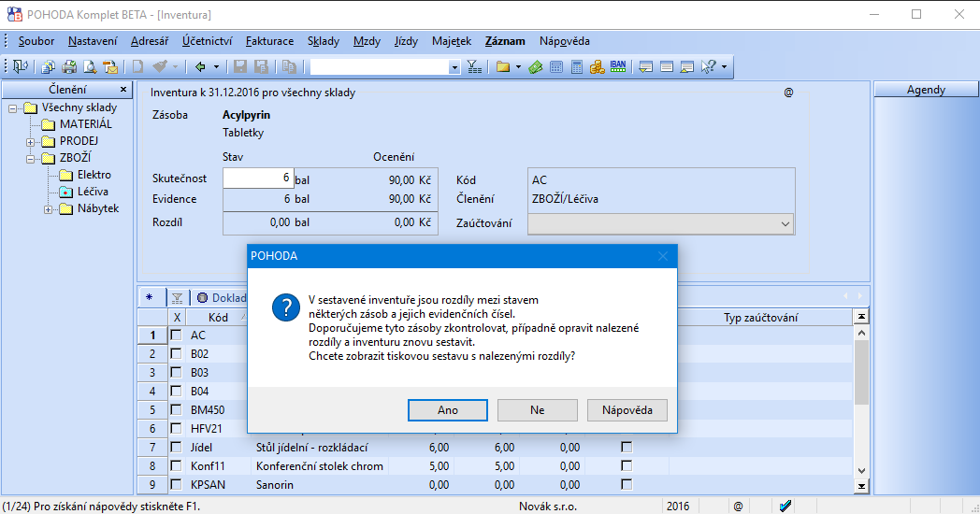Toggle X checkbox for row B03
The image size is (980, 514).
[176, 373]
